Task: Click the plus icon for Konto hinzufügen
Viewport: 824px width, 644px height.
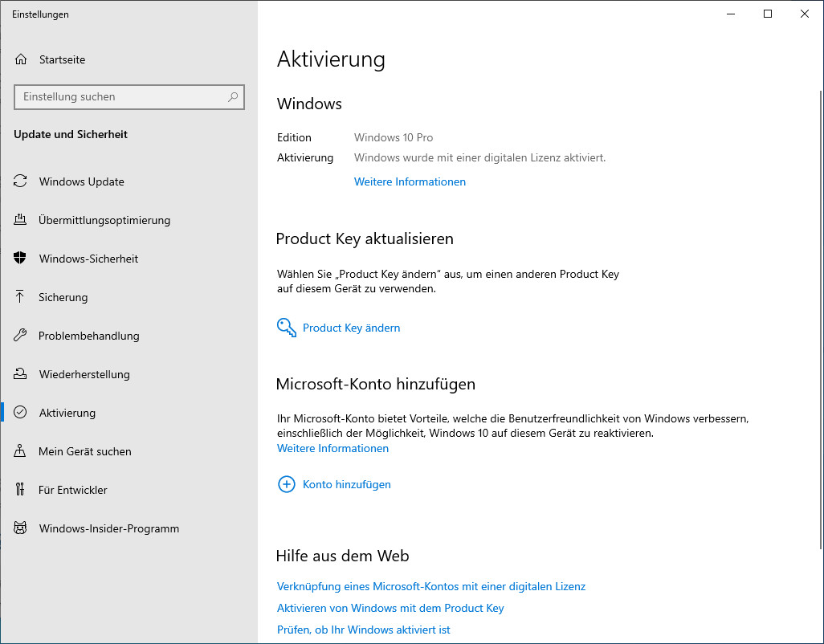Action: [287, 484]
